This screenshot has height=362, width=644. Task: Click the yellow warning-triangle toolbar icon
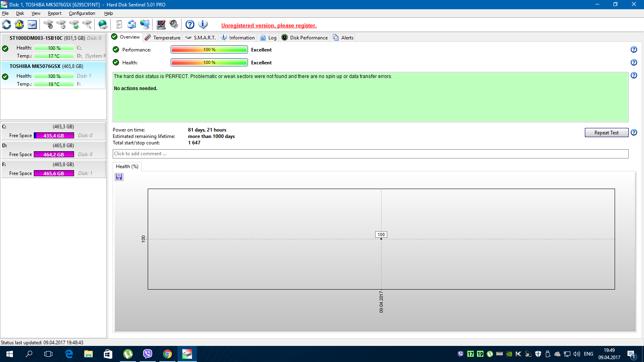[19, 25]
